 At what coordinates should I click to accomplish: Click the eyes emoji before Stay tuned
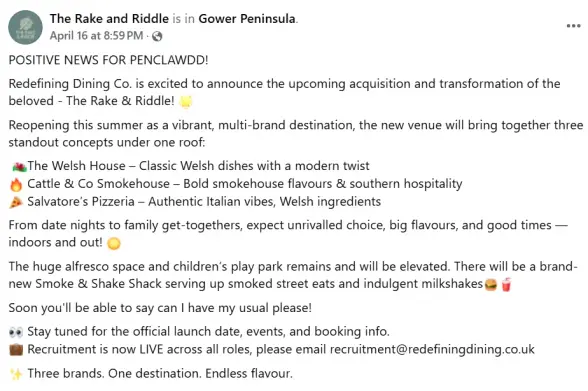coord(16,332)
